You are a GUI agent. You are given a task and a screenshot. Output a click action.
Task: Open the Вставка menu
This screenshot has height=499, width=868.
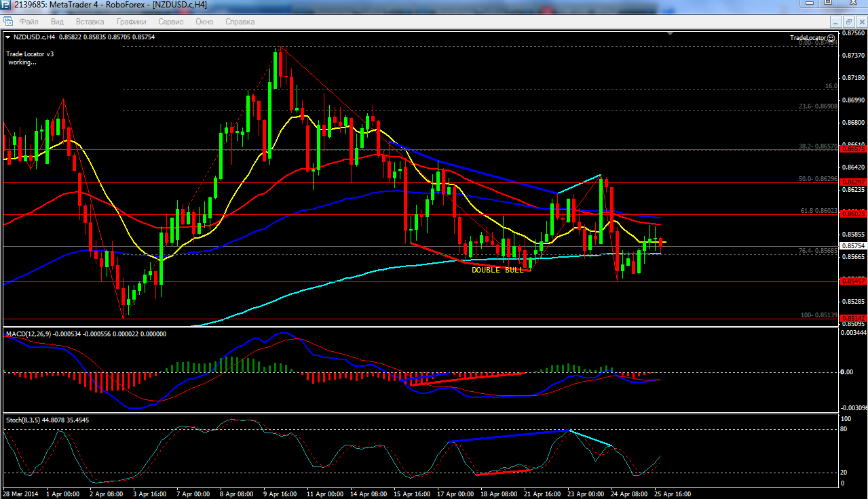pyautogui.click(x=90, y=22)
